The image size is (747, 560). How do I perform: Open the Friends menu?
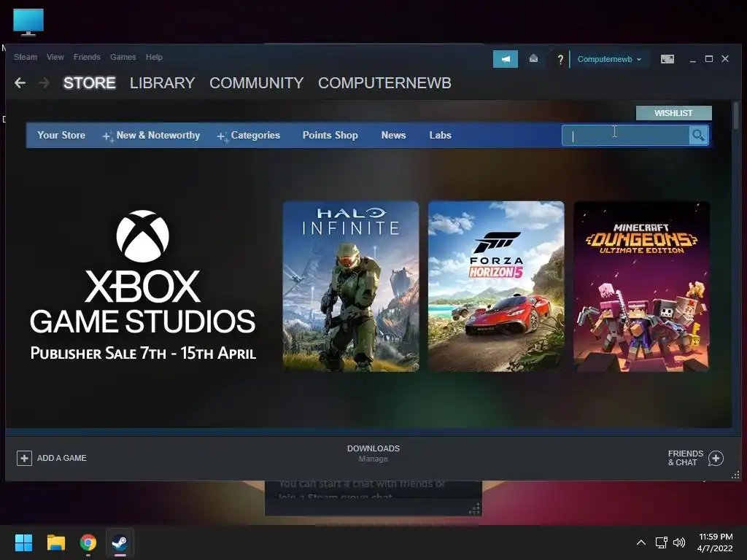pyautogui.click(x=87, y=57)
